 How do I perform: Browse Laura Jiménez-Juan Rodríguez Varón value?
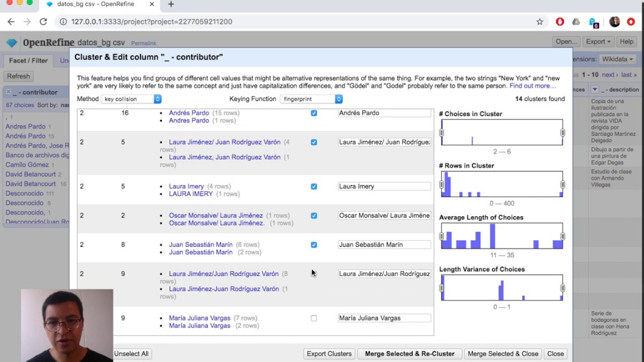pyautogui.click(x=224, y=289)
